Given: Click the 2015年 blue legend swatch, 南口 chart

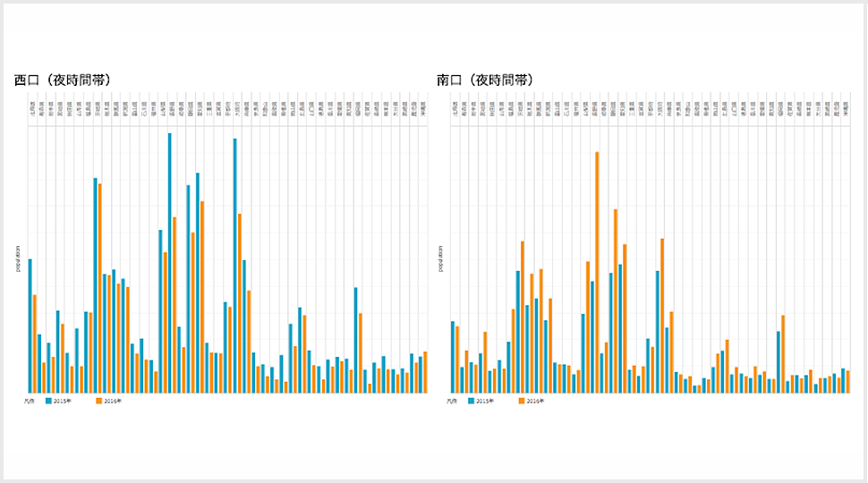Looking at the screenshot, I should (472, 401).
